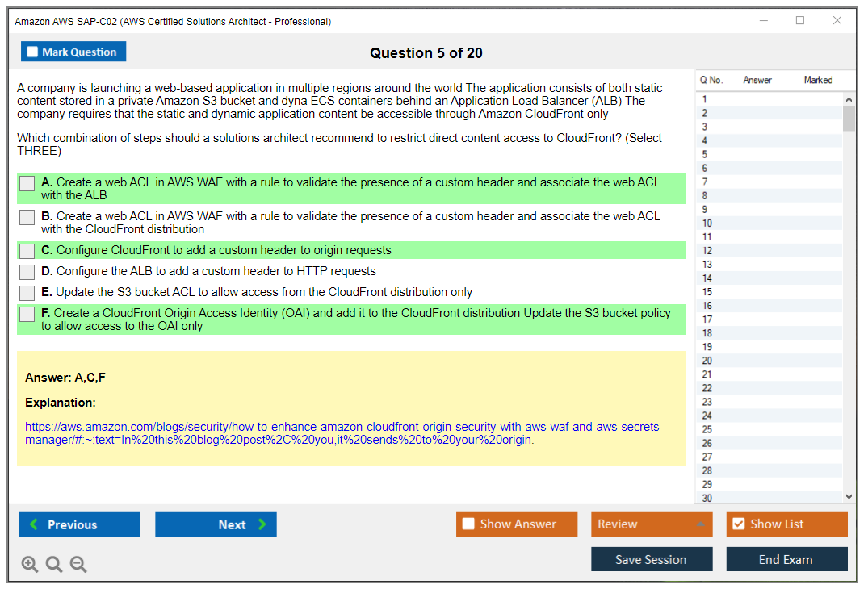Tick the checkbox for option F
This screenshot has height=593, width=868.
(x=27, y=314)
